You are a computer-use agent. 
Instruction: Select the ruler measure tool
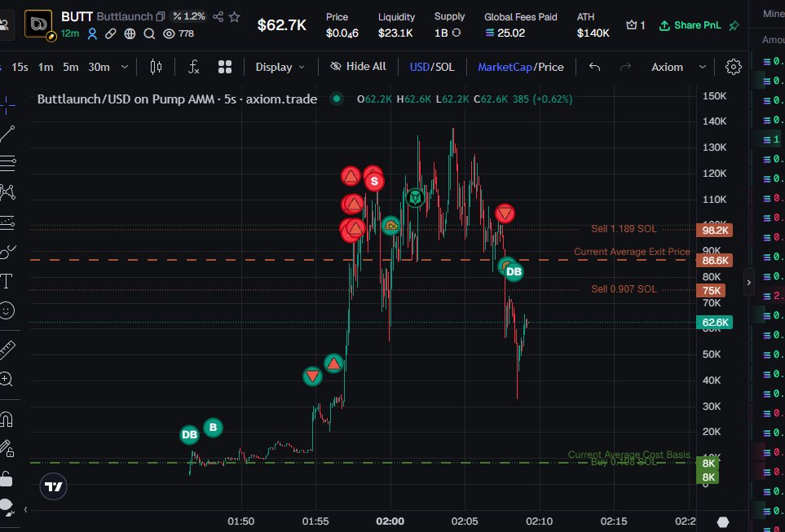tap(7, 350)
